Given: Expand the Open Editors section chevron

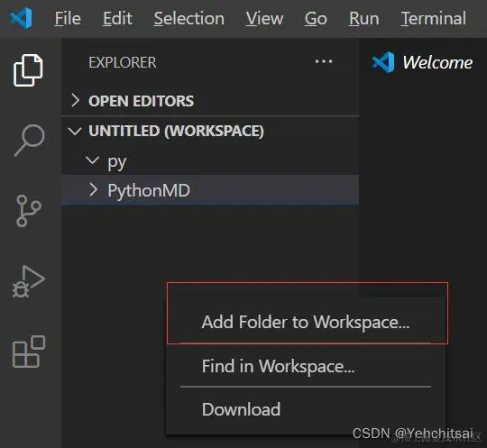Looking at the screenshot, I should pos(75,100).
